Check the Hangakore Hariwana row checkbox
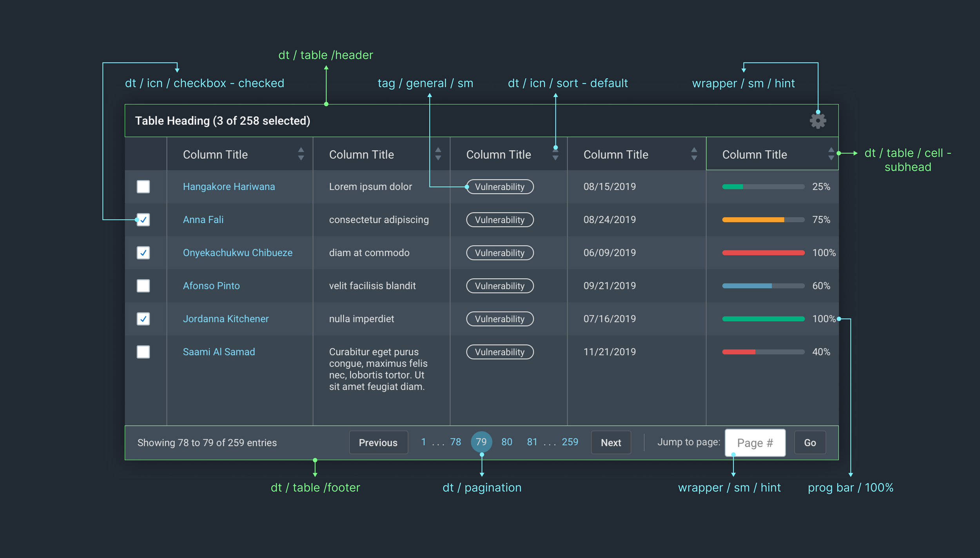Image resolution: width=980 pixels, height=558 pixels. pyautogui.click(x=143, y=187)
